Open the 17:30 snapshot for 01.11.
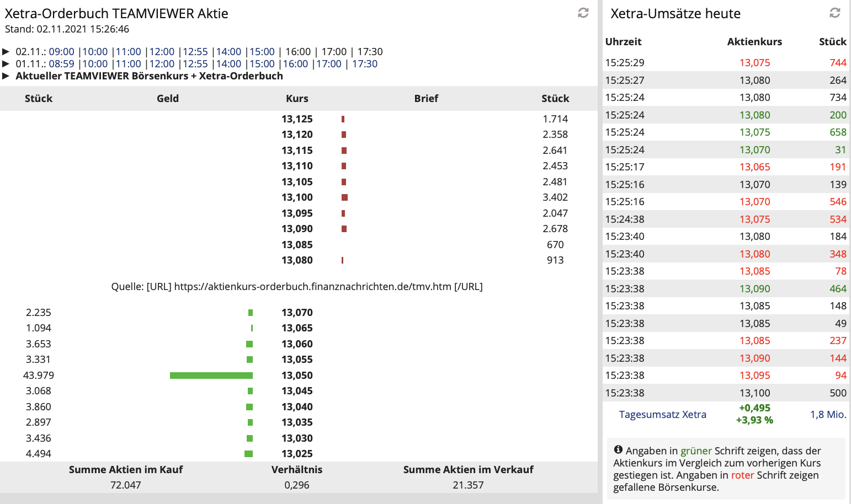851x504 pixels. tap(364, 63)
